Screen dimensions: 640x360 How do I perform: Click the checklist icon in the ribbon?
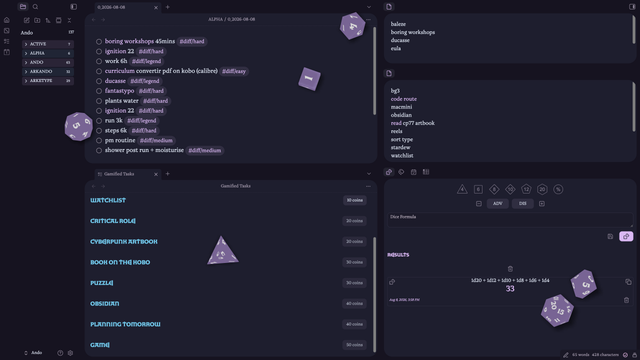[x=7, y=41]
